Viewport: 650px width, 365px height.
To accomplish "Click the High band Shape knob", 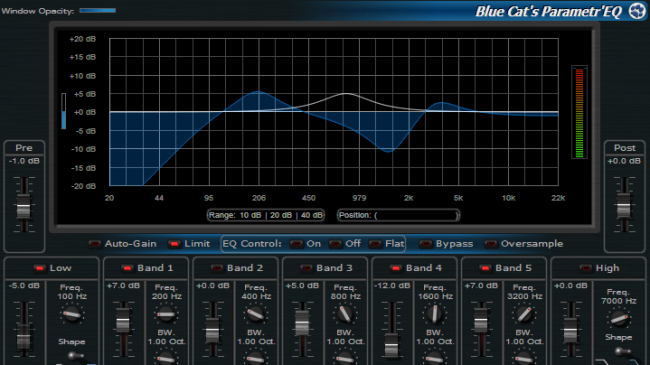I will pos(622,352).
